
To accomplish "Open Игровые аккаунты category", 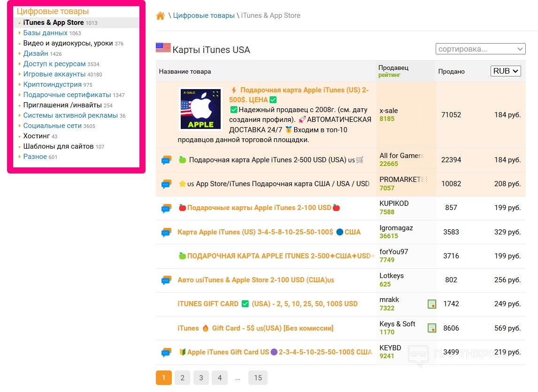I will 54,74.
